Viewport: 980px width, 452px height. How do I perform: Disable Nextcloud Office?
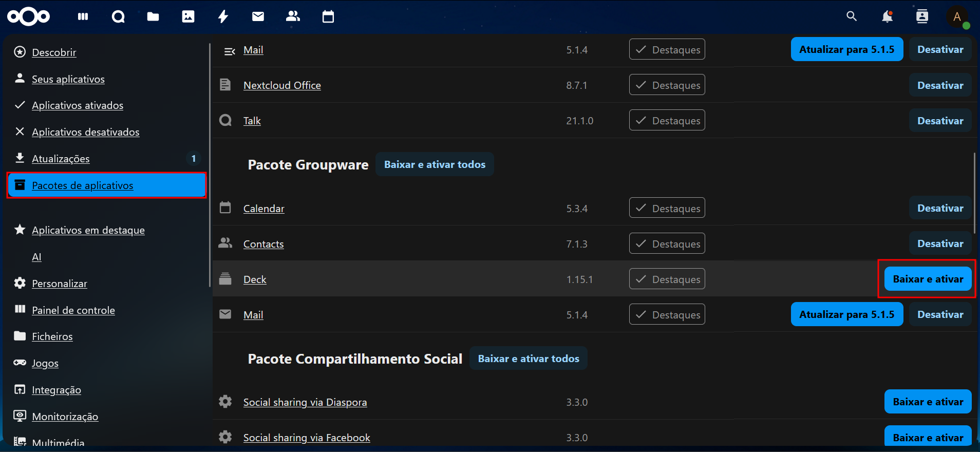pyautogui.click(x=940, y=85)
